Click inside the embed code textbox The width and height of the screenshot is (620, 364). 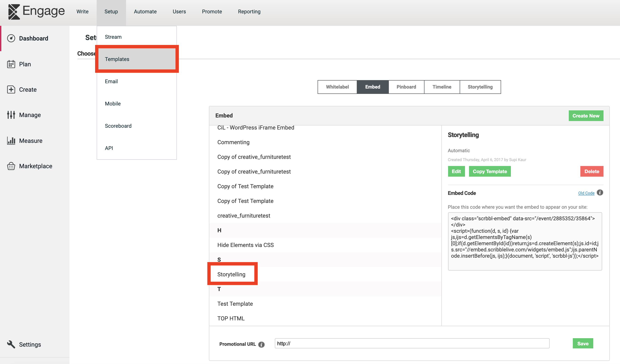[x=525, y=241]
